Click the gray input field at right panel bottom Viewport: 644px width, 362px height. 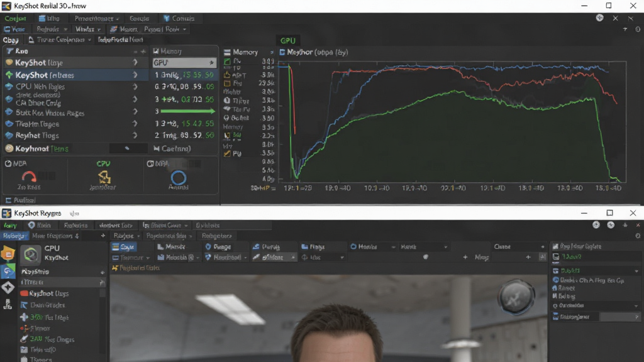[x=619, y=317]
